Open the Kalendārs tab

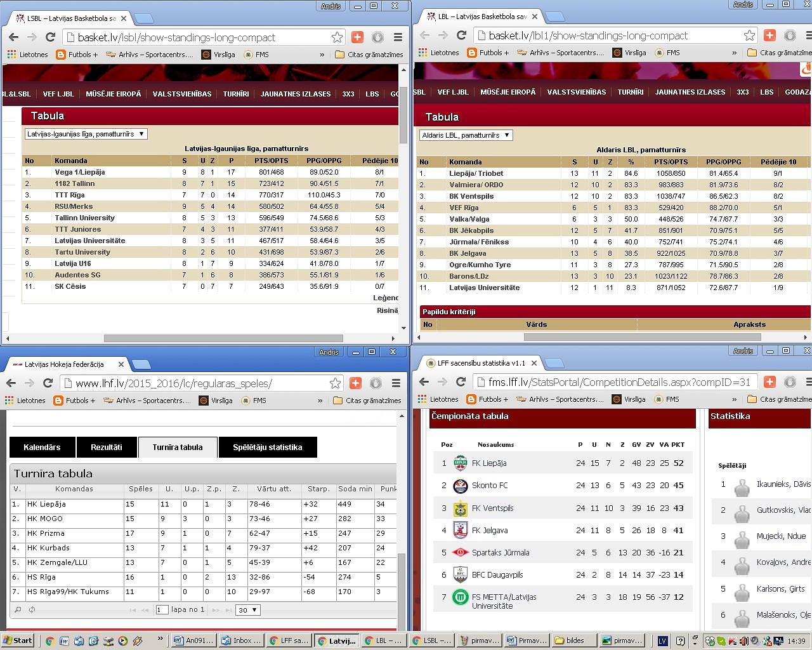click(x=42, y=448)
